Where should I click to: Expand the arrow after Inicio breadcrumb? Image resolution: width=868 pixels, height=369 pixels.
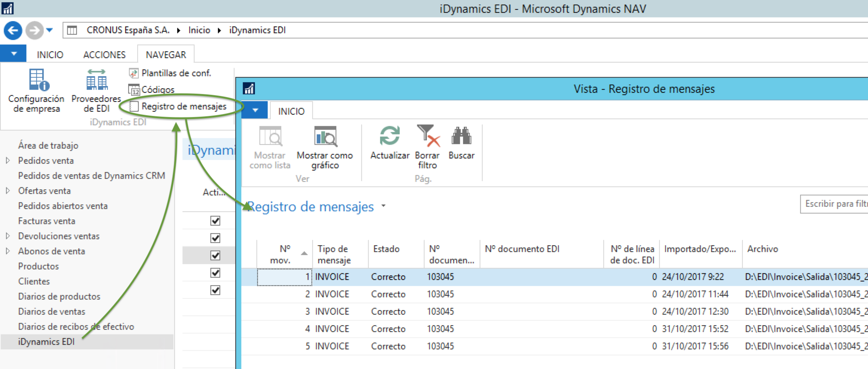coord(219,30)
